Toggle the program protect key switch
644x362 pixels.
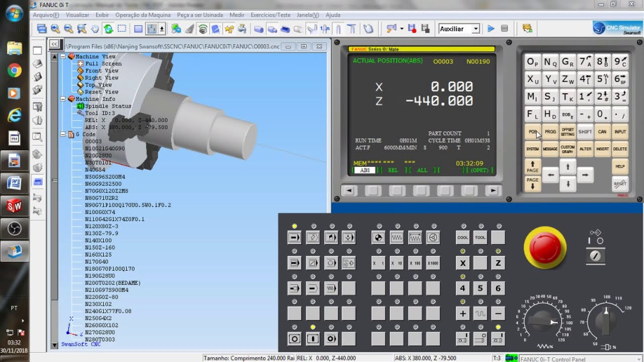click(595, 256)
